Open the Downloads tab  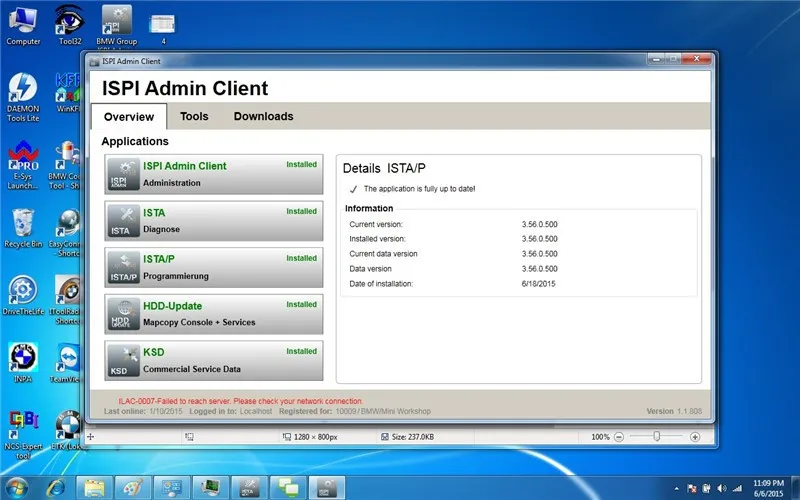click(x=263, y=116)
